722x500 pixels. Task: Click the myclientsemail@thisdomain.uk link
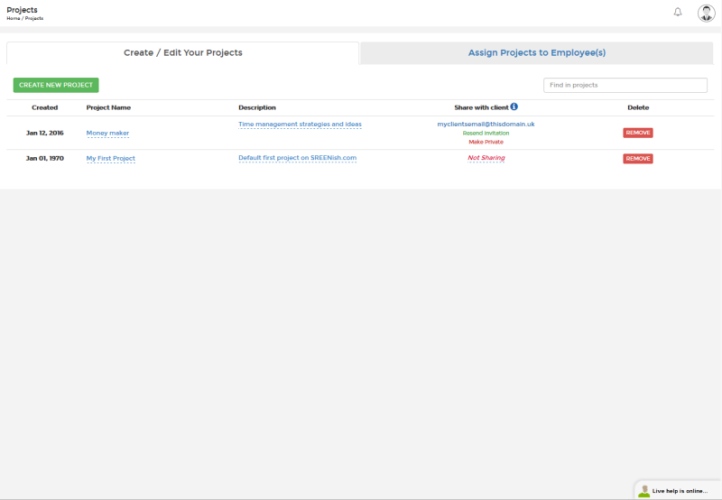tap(486, 124)
